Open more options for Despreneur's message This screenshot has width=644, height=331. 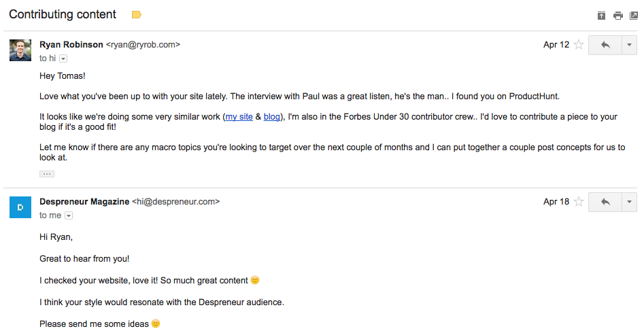click(629, 203)
